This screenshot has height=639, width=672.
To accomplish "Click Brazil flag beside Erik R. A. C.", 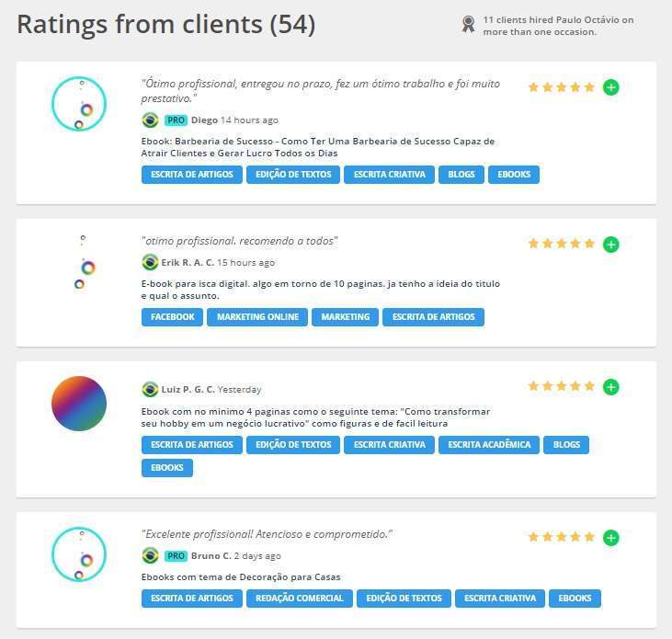I will pyautogui.click(x=151, y=263).
